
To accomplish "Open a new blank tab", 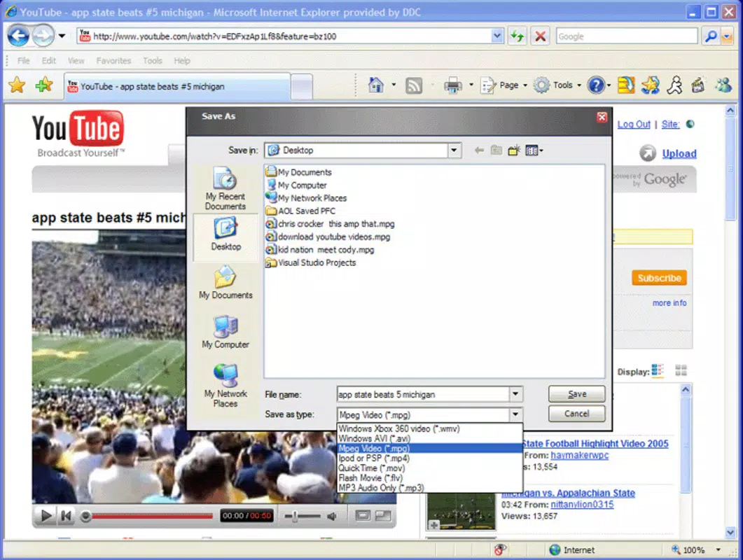I will [301, 87].
